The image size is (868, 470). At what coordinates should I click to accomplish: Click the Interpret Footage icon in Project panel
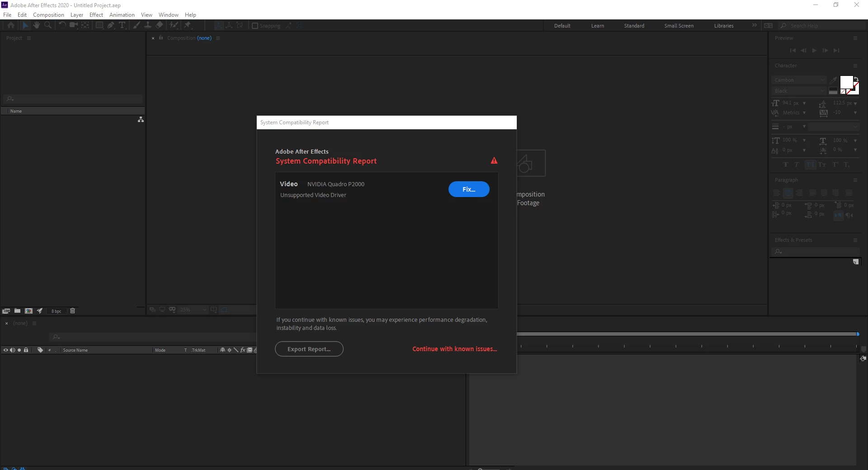click(x=6, y=311)
